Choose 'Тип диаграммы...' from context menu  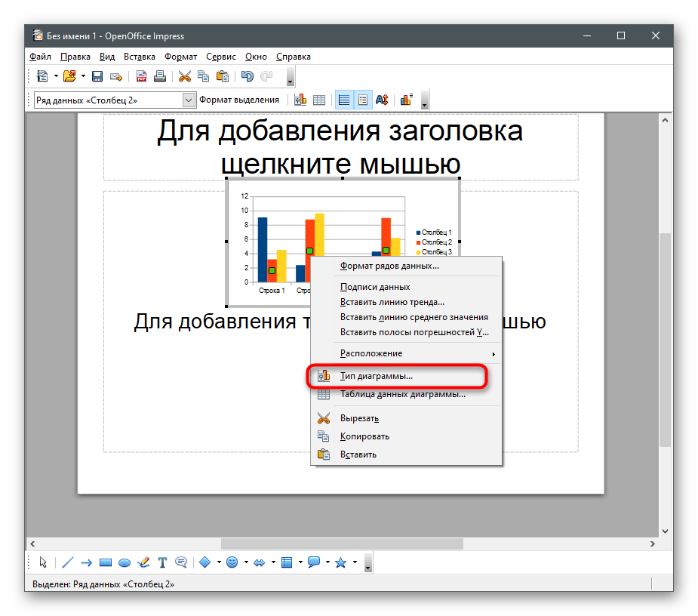(376, 375)
